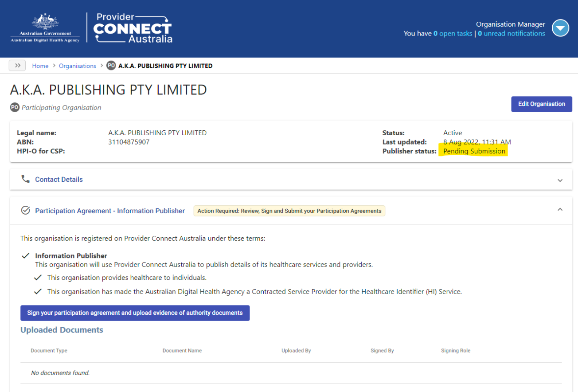Expand the sidebar using the double-chevron button
The width and height of the screenshot is (578, 392).
tap(17, 65)
